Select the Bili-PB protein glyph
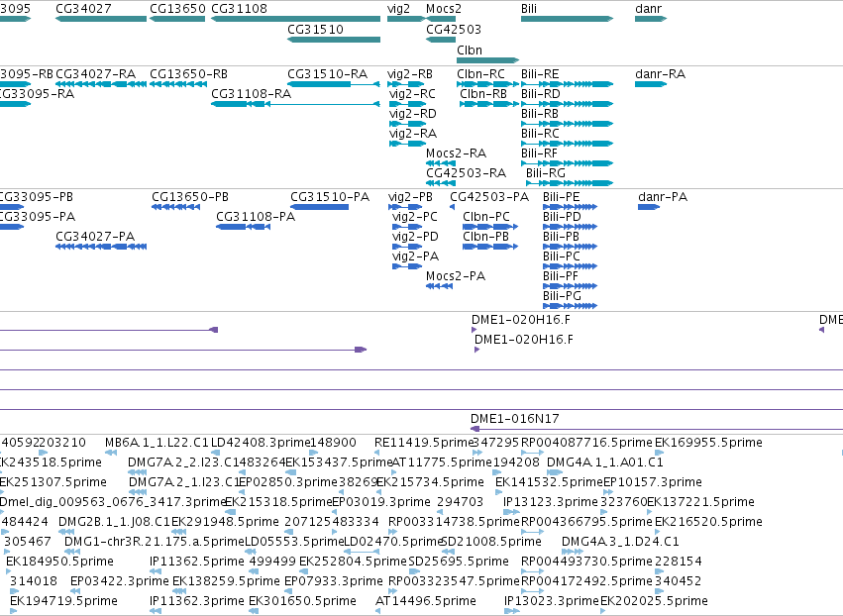This screenshot has width=843, height=616. tap(570, 247)
